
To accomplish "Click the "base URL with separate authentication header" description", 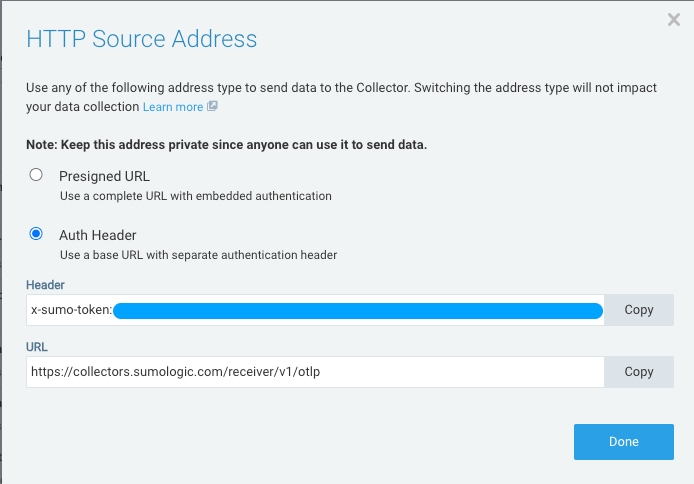I will click(x=198, y=255).
